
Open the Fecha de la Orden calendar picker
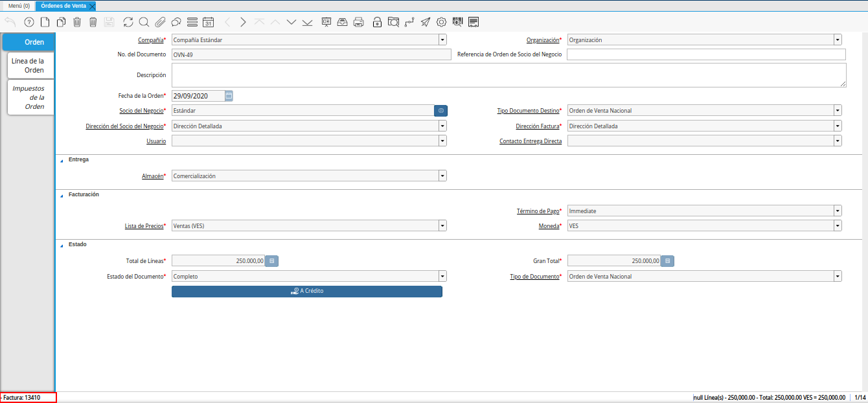pos(229,96)
